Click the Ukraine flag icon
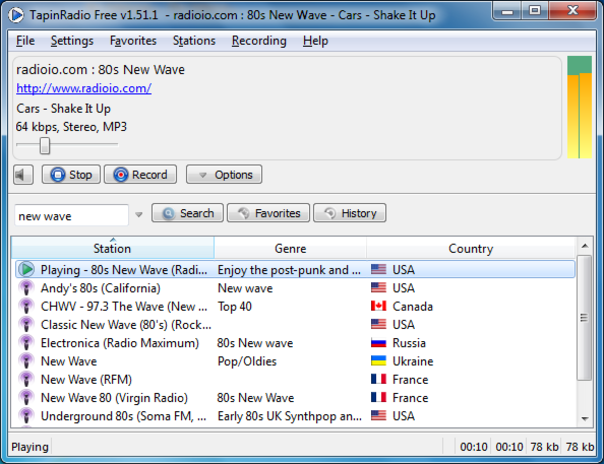The height and width of the screenshot is (464, 604). tap(378, 360)
